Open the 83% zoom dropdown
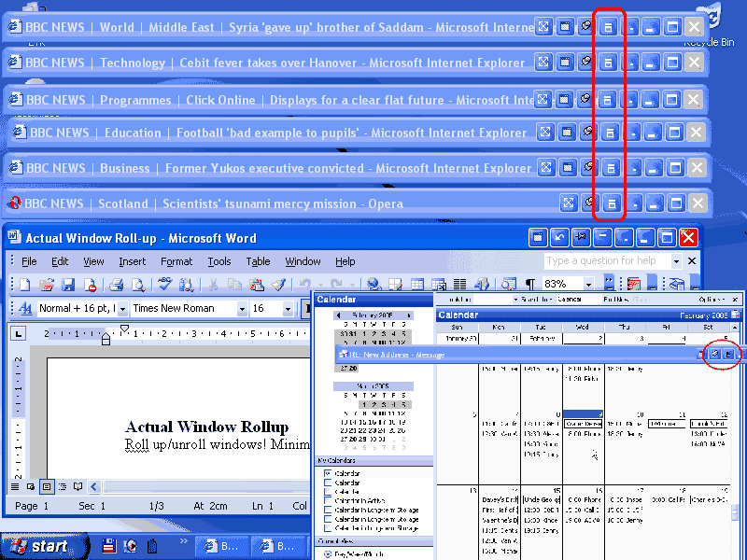 coord(589,285)
